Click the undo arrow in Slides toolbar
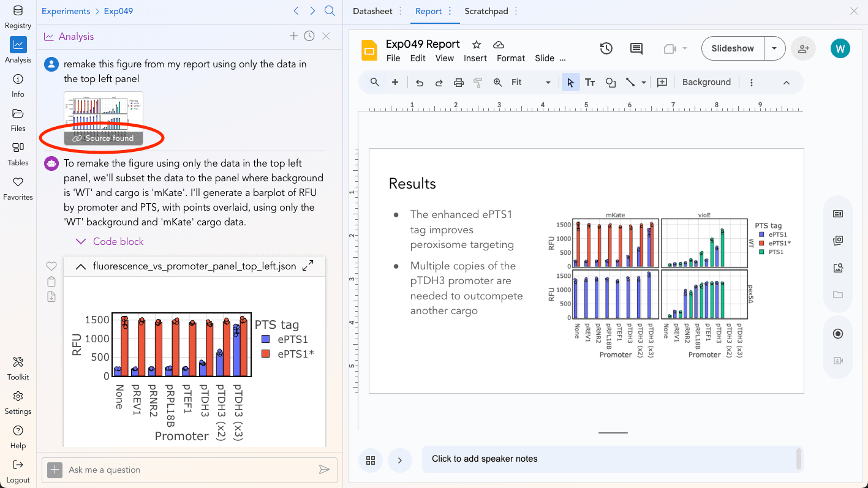The width and height of the screenshot is (868, 488). pyautogui.click(x=420, y=83)
